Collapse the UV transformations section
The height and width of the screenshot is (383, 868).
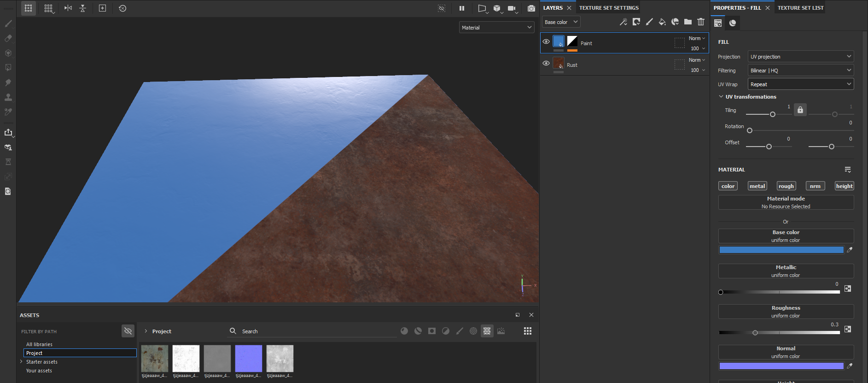721,97
